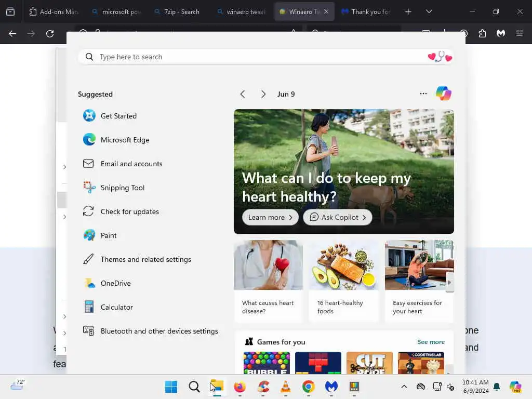Screen dimensions: 532x399
Task: Open the red block puzzle game thumbnail
Action: tap(318, 363)
